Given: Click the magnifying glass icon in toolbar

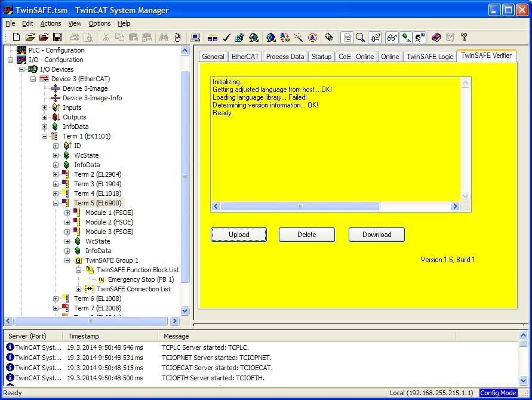Looking at the screenshot, I should pyautogui.click(x=360, y=38).
